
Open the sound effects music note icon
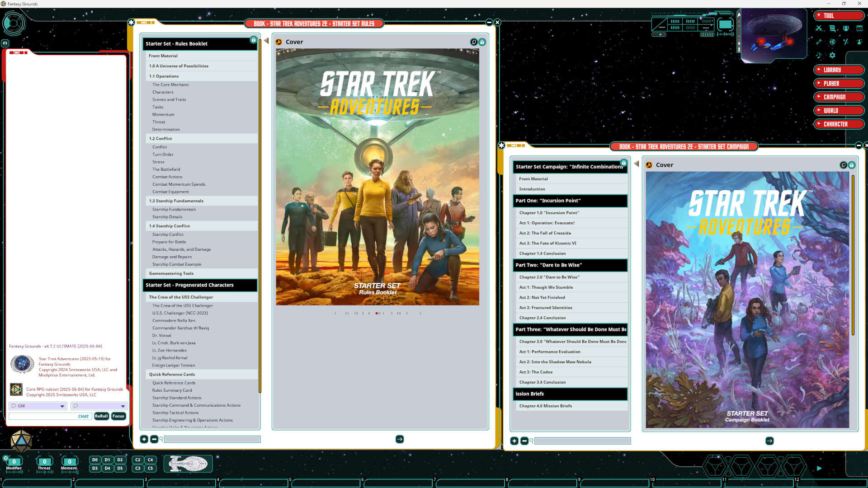tap(819, 55)
